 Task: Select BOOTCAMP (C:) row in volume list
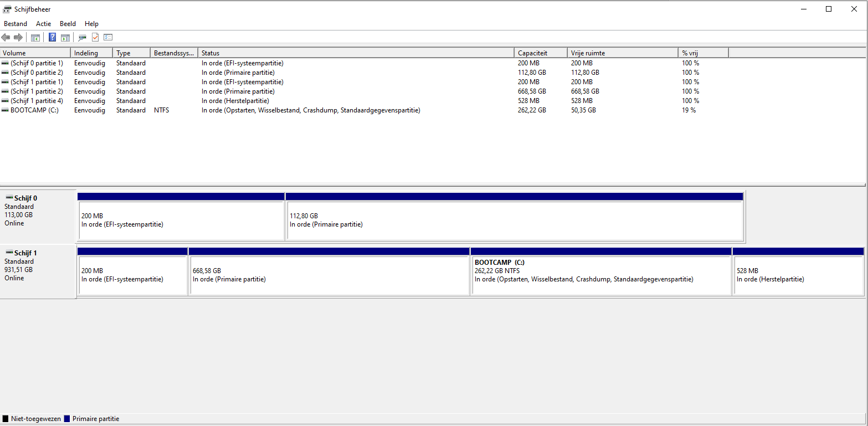pos(34,110)
